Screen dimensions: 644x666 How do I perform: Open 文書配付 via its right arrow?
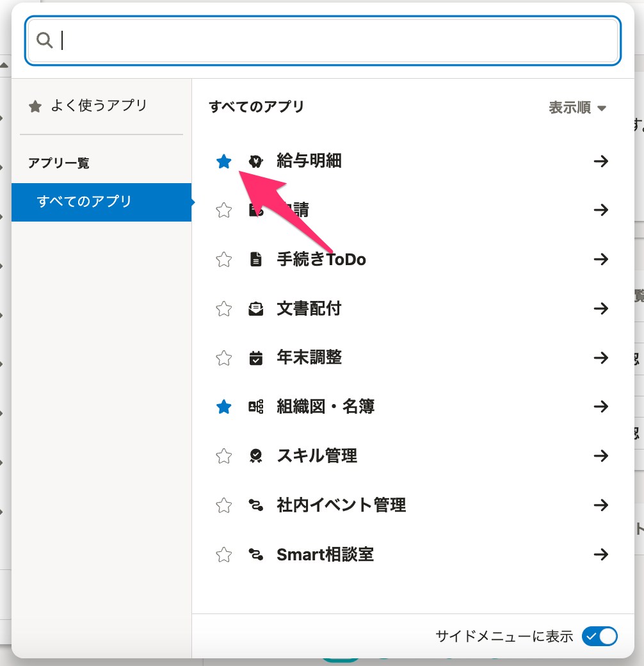tap(600, 309)
